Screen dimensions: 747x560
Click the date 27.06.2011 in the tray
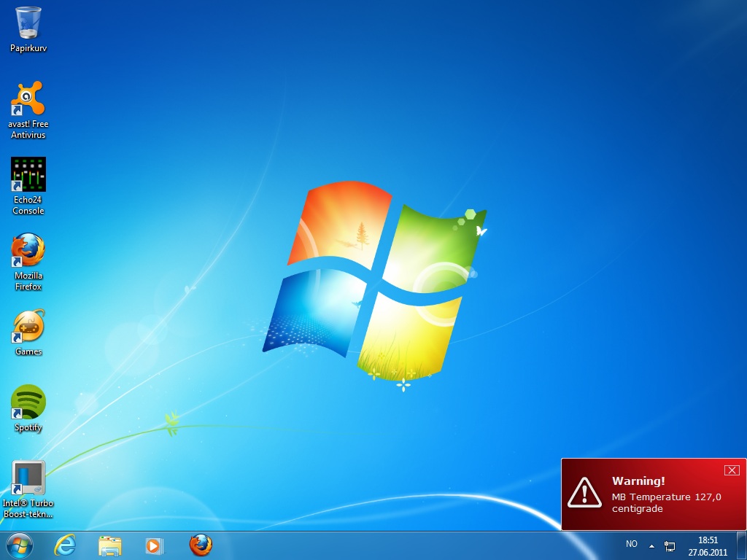click(x=708, y=553)
